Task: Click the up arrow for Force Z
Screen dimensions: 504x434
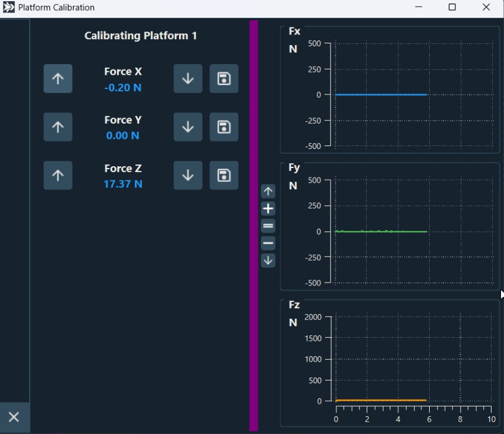Action: [58, 175]
